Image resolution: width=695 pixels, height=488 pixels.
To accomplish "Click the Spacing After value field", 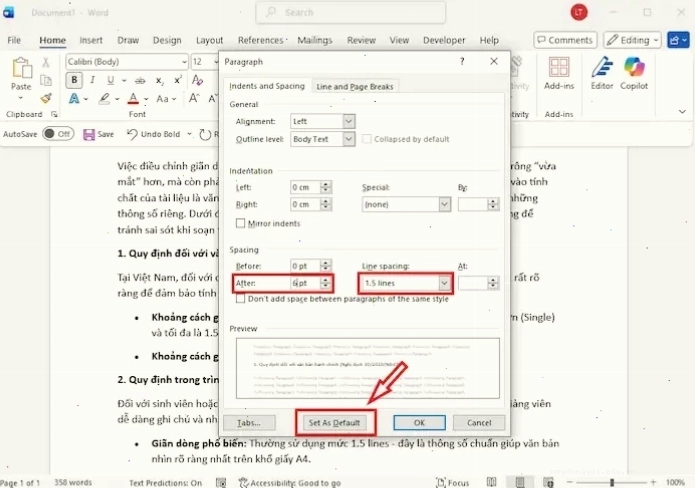I will (x=305, y=283).
